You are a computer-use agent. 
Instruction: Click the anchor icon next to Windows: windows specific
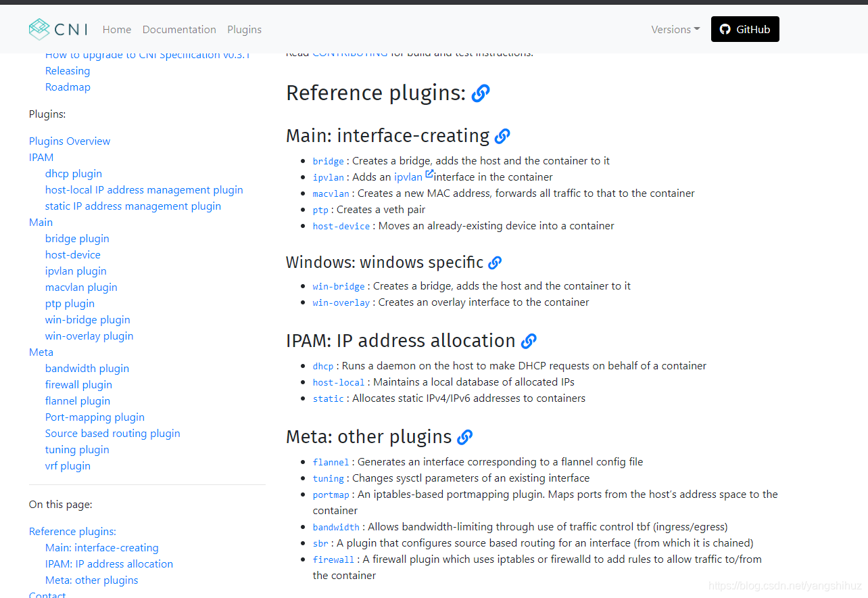click(x=495, y=262)
